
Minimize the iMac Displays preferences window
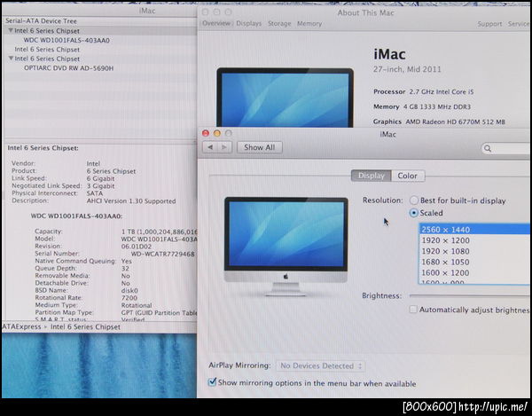(x=217, y=133)
